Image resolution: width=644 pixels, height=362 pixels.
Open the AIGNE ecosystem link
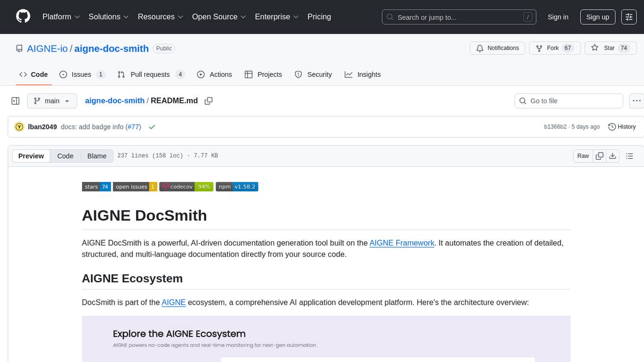[x=174, y=302]
